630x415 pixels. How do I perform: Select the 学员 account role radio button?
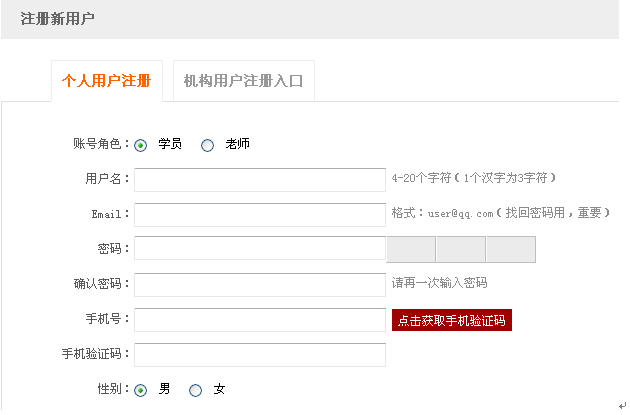tap(141, 145)
